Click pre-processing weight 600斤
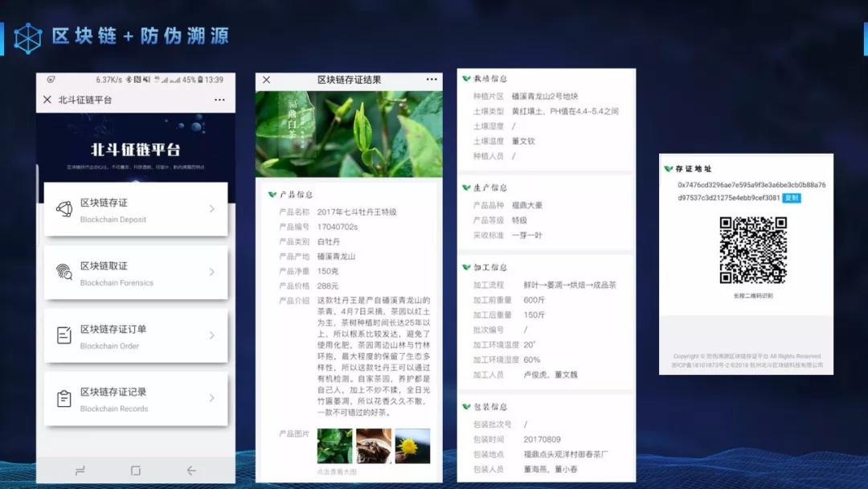868x489 pixels. (x=534, y=300)
